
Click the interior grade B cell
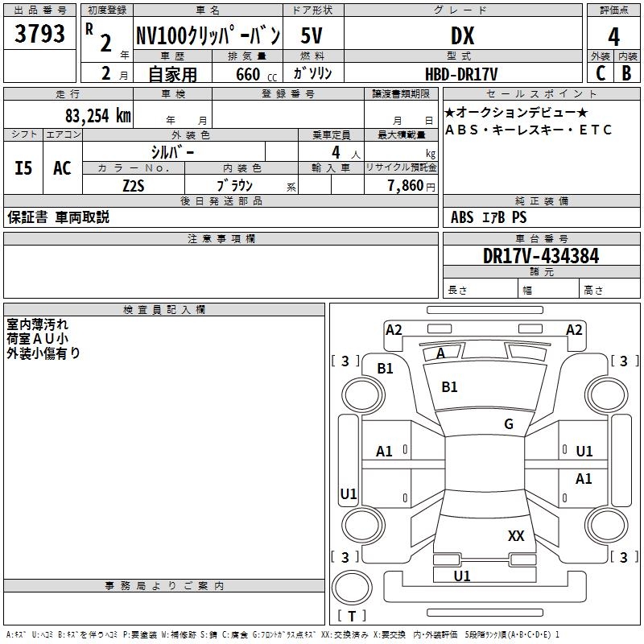coord(626,73)
